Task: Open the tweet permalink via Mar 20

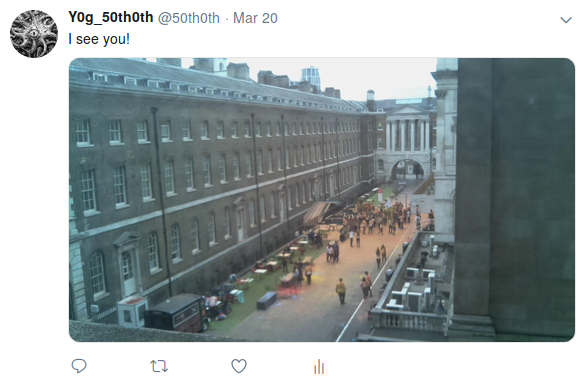Action: (x=255, y=18)
